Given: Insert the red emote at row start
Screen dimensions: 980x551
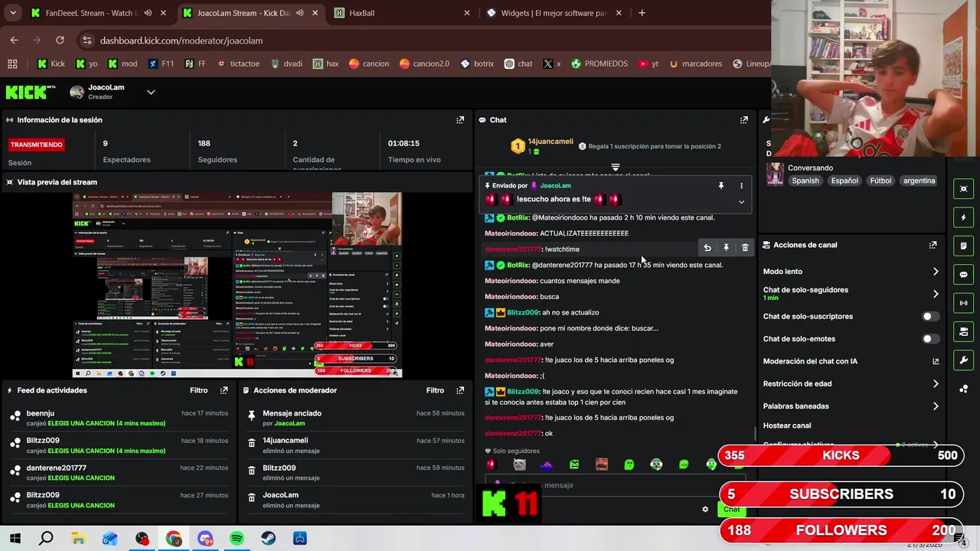Looking at the screenshot, I should [x=492, y=465].
